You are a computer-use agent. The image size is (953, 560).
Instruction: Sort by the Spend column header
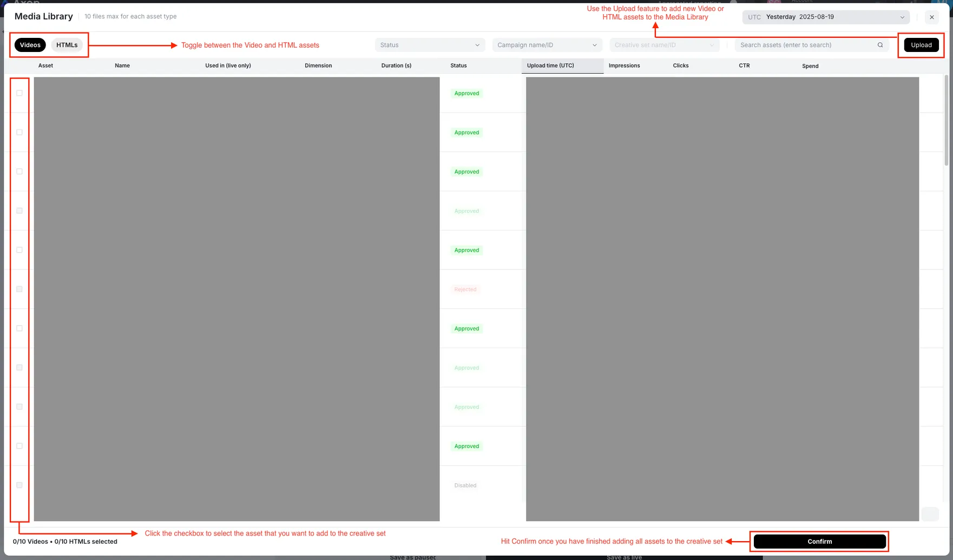[810, 66]
